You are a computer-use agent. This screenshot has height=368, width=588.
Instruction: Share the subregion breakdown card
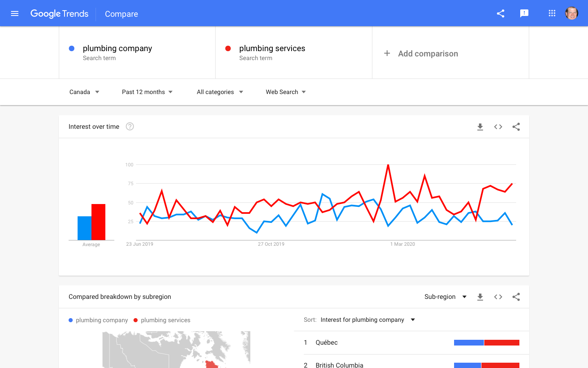(516, 297)
